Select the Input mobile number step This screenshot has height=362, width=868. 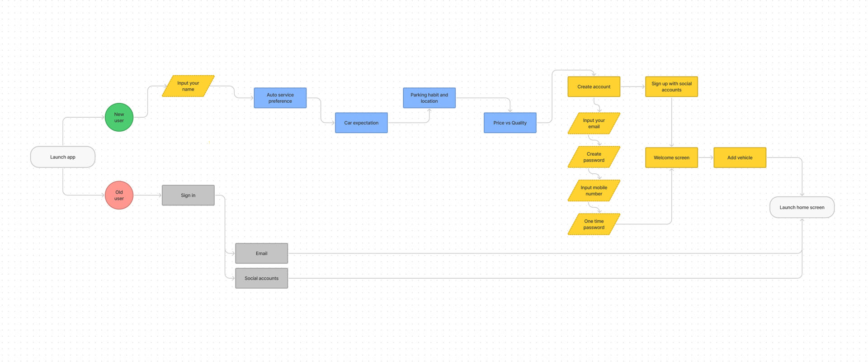point(594,191)
